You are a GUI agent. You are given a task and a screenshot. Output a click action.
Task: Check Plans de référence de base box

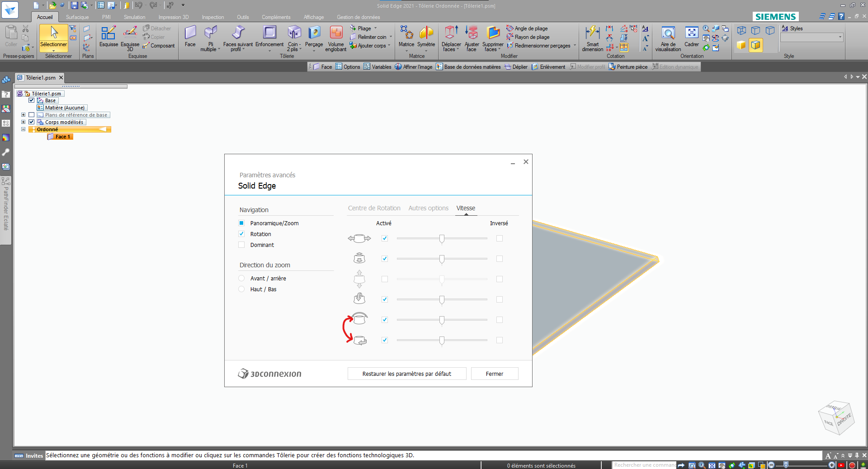coord(32,115)
